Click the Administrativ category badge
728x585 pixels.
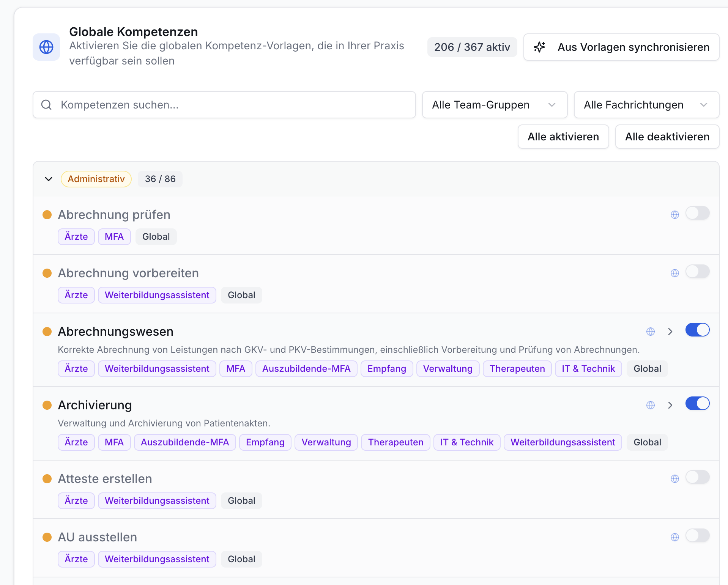[96, 179]
